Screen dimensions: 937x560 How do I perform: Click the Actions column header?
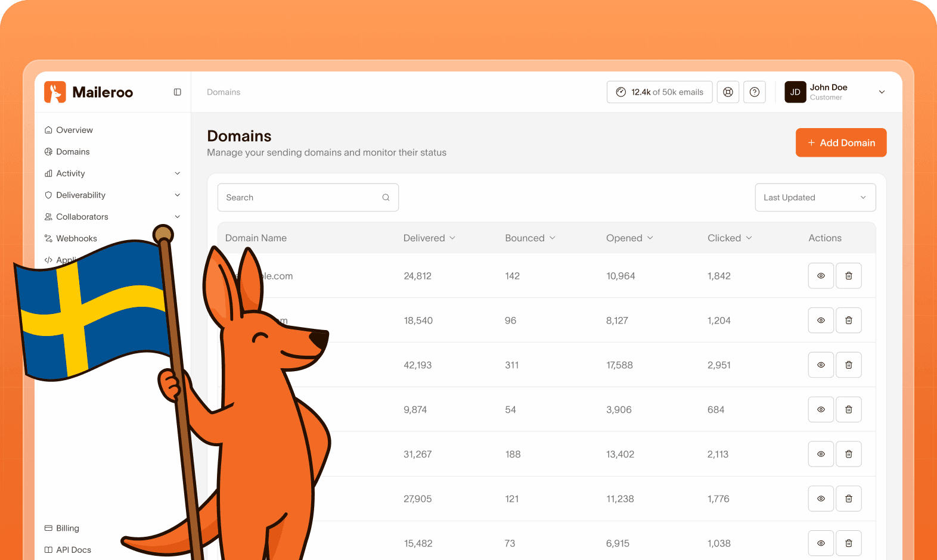click(825, 238)
